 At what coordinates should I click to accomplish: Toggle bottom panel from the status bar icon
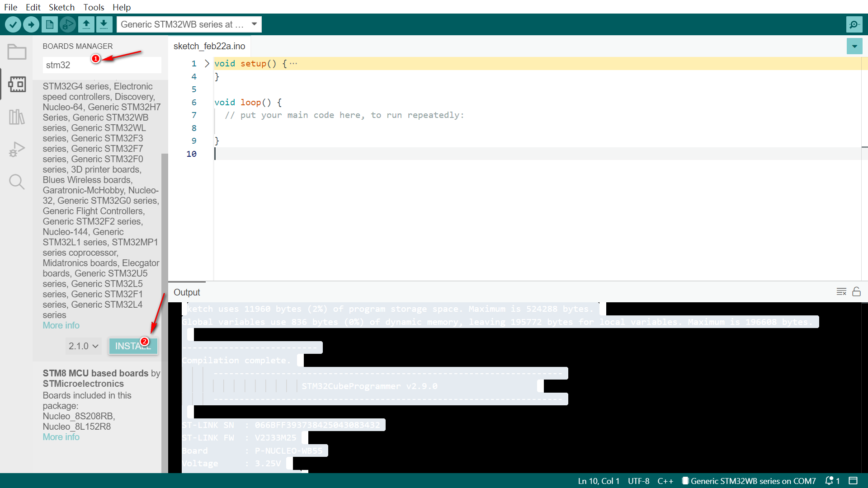[853, 481]
